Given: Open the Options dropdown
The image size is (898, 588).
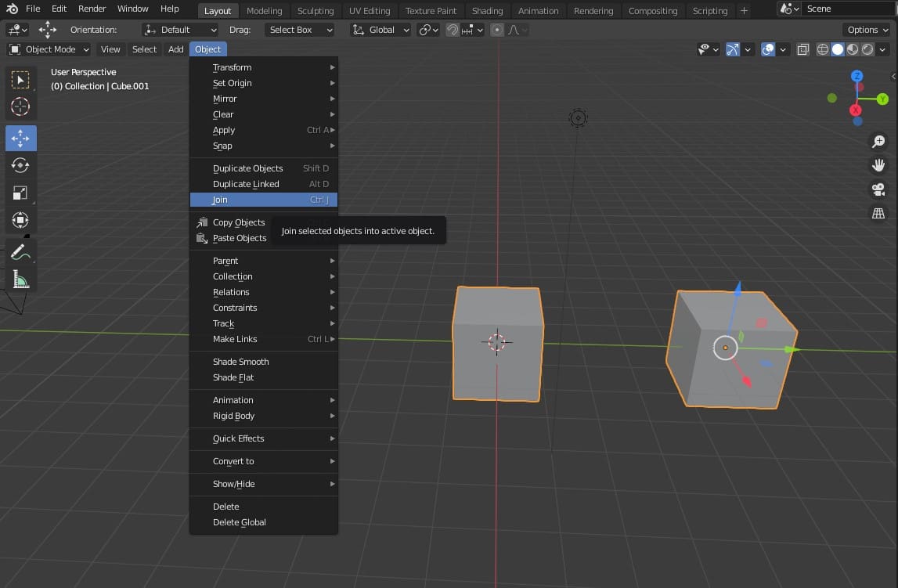Looking at the screenshot, I should pos(867,30).
